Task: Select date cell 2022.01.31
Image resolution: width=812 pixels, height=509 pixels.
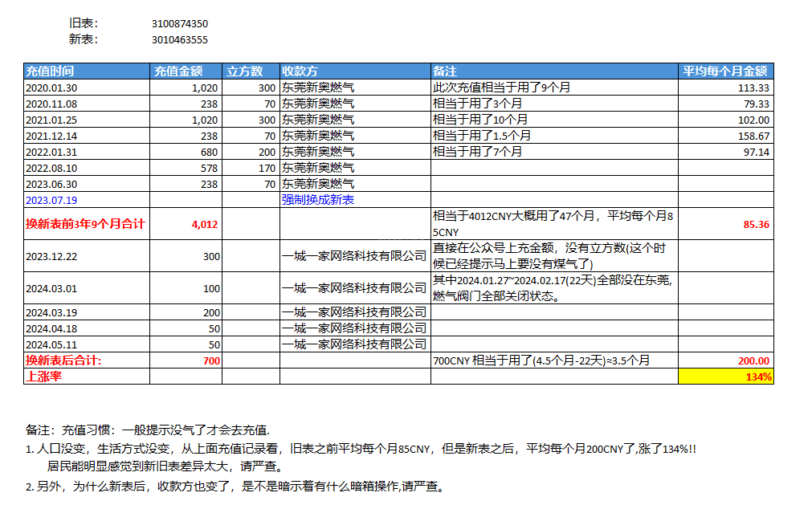Action: coord(87,152)
